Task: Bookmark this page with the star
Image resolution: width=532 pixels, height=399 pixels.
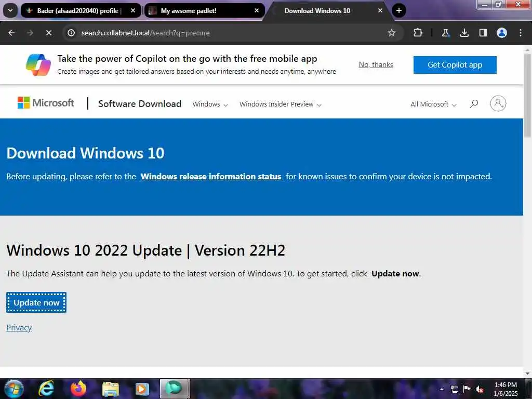Action: click(392, 33)
